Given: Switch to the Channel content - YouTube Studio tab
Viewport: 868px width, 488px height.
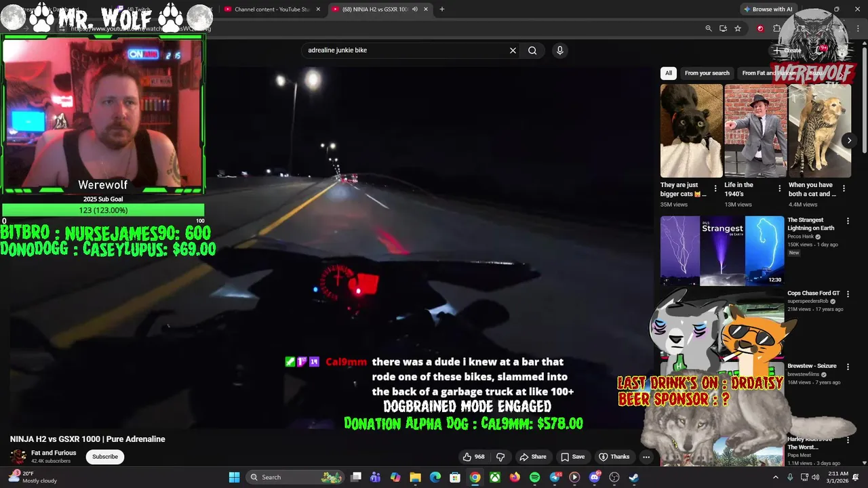Looking at the screenshot, I should (x=273, y=9).
